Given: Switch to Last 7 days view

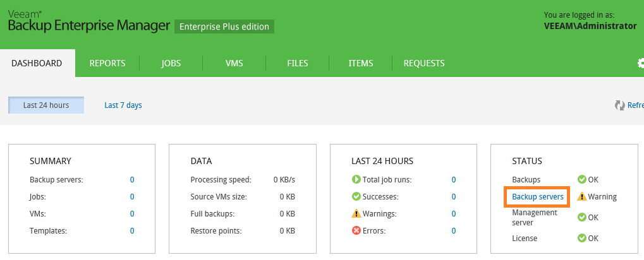Looking at the screenshot, I should 123,105.
